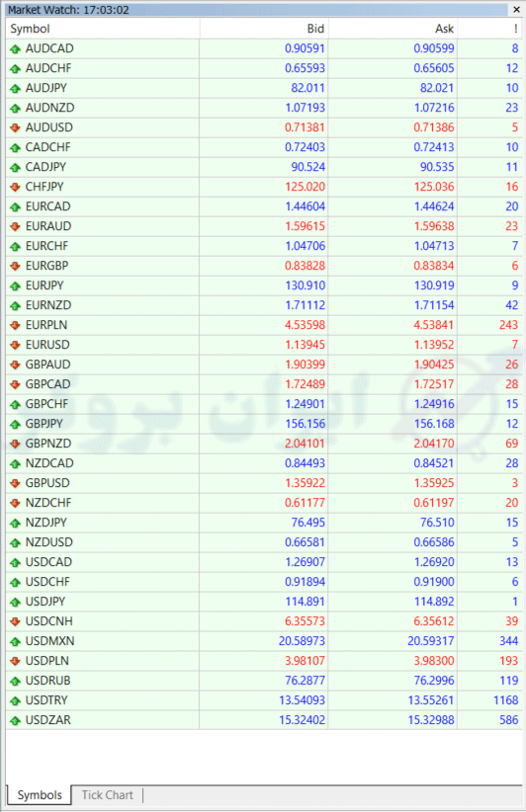This screenshot has height=812, width=526.
Task: Select the USDMXN ask price 20.59317
Action: point(431,641)
